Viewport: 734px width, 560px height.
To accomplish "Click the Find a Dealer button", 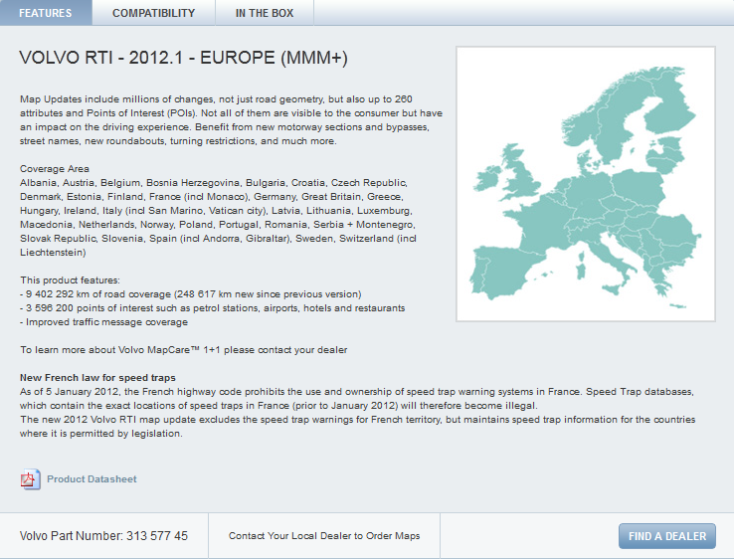I will 667,536.
